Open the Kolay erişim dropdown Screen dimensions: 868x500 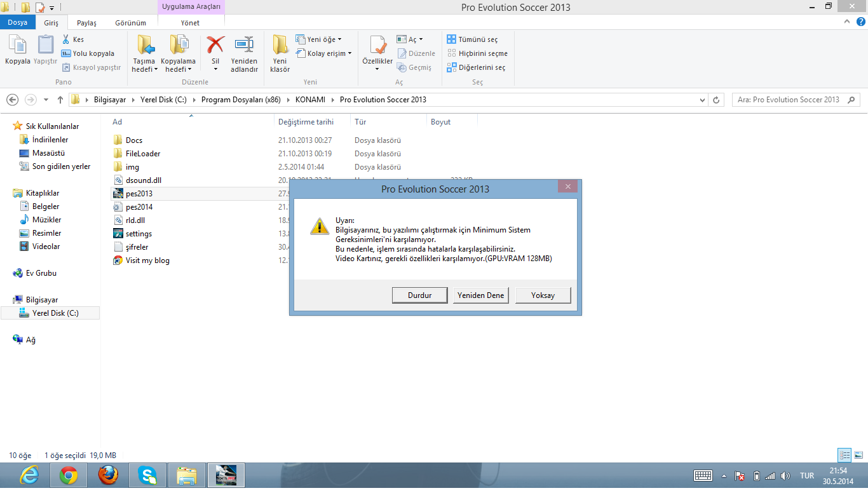pyautogui.click(x=323, y=53)
